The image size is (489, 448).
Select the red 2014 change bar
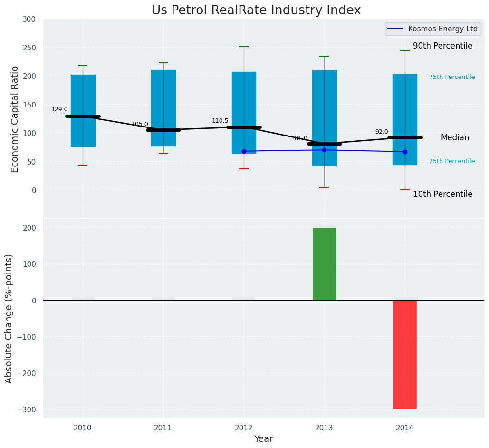[404, 354]
